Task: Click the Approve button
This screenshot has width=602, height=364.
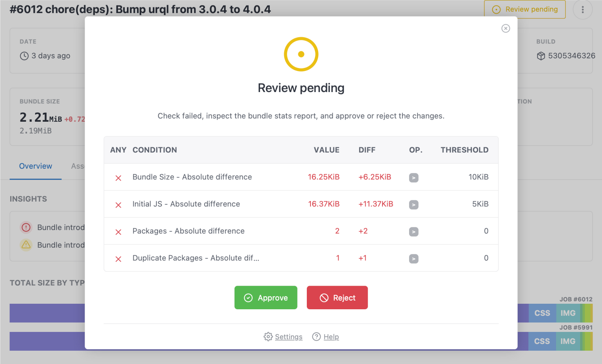Action: point(266,298)
